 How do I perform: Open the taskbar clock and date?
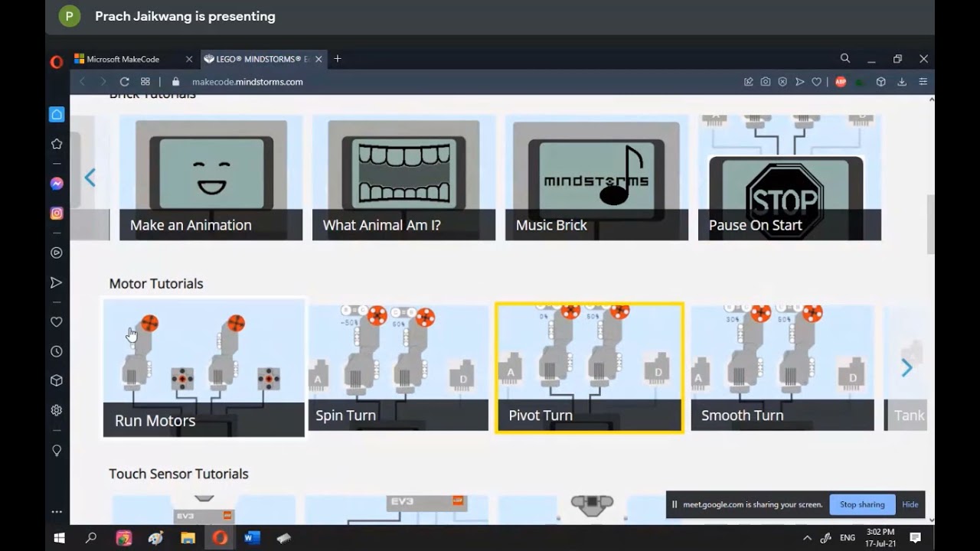coord(880,538)
